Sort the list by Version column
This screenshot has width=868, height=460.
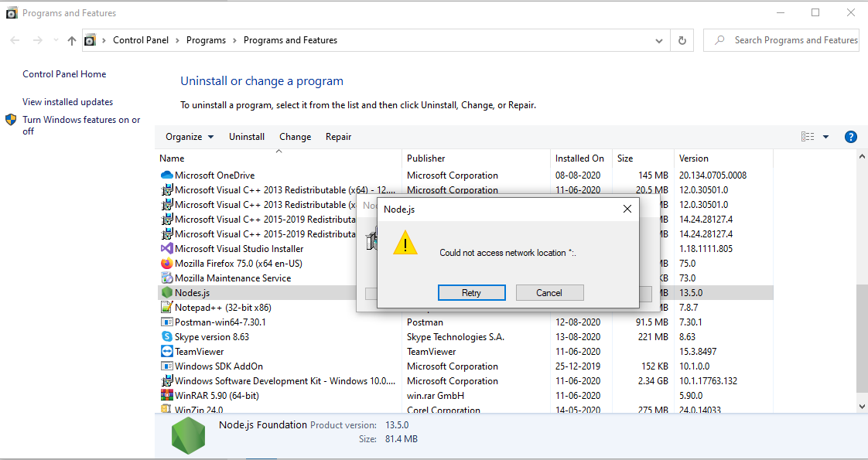[723, 158]
